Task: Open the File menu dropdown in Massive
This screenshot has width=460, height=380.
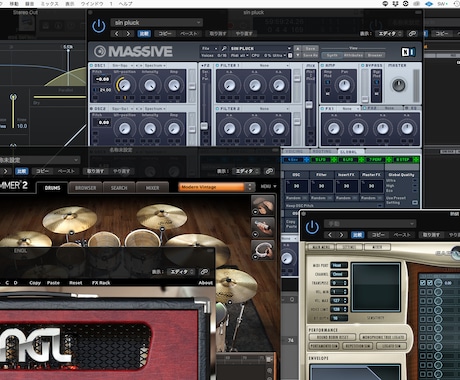Action: 210,48
